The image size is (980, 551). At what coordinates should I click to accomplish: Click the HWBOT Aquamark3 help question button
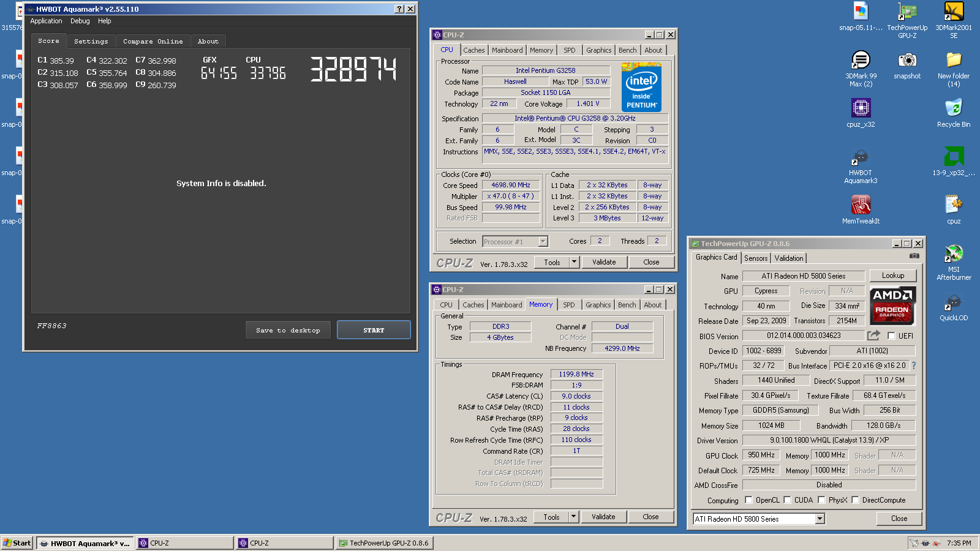(399, 9)
